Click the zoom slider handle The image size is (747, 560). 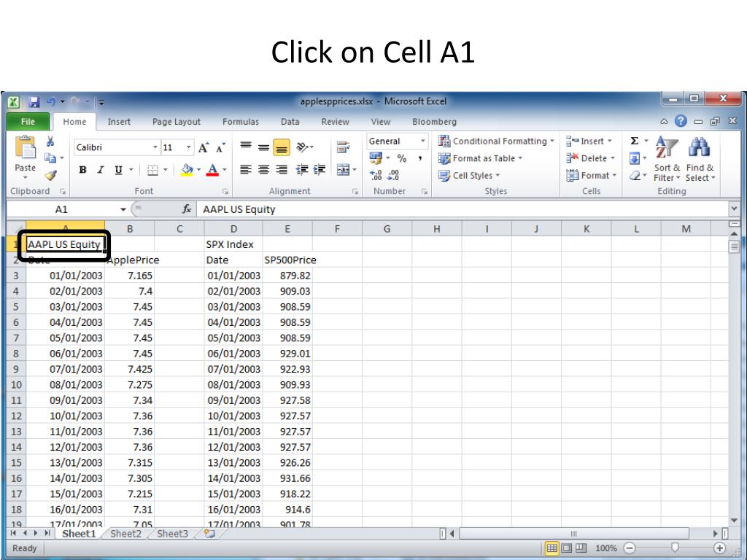pos(675,548)
